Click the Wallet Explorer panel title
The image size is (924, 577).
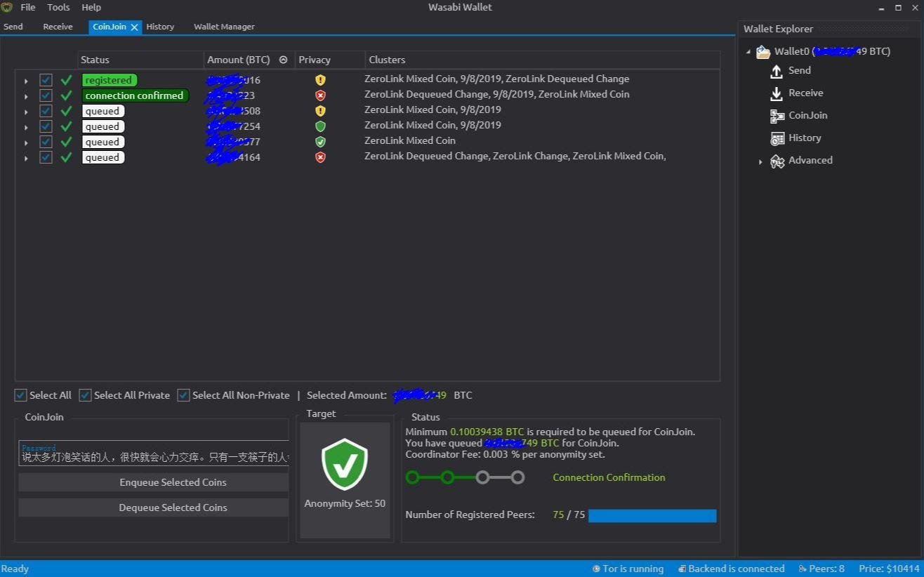point(778,29)
